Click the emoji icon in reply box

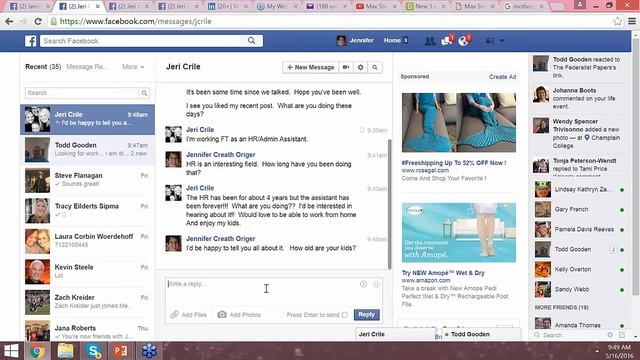[376, 284]
